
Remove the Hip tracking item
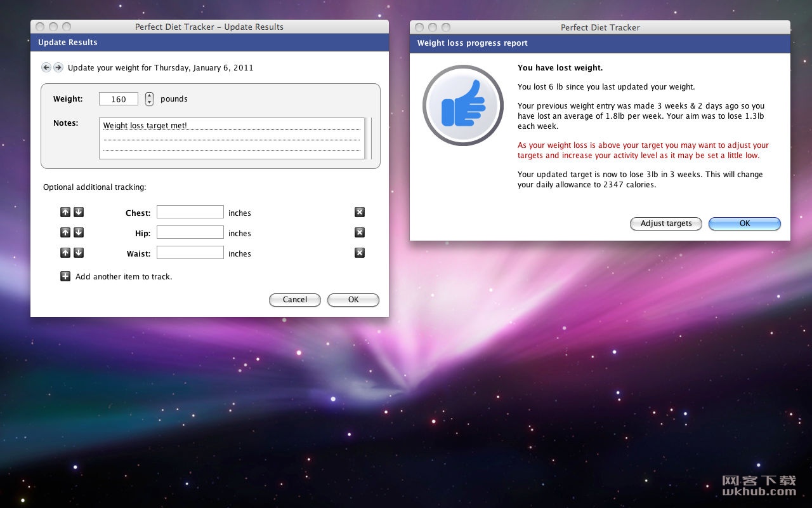point(360,232)
